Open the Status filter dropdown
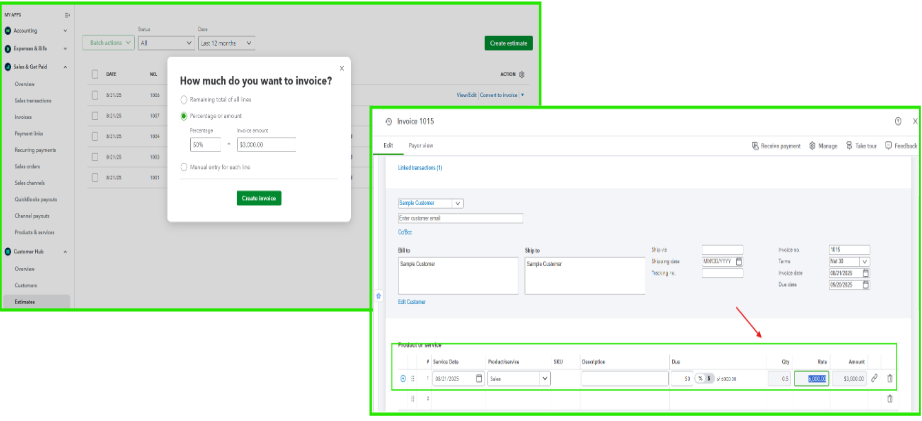This screenshot has width=922, height=421. point(166,43)
